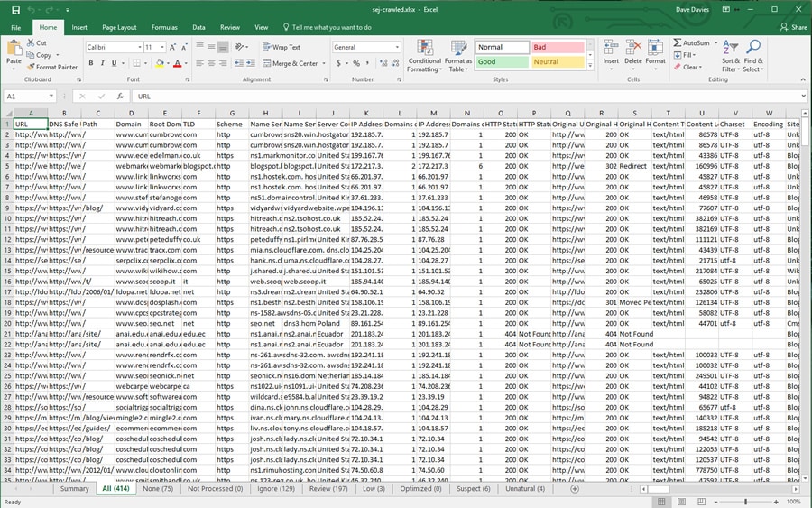
Task: Click Sort & Filter icon
Action: click(729, 56)
